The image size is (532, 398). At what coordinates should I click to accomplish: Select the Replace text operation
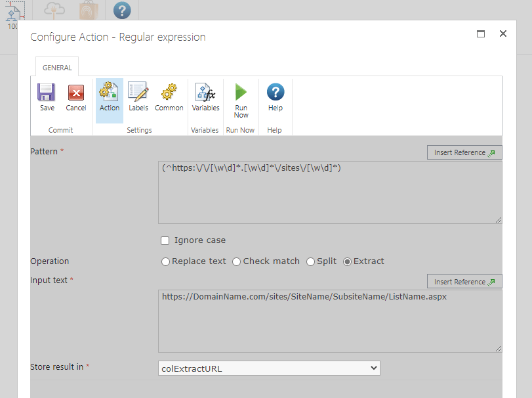point(166,261)
